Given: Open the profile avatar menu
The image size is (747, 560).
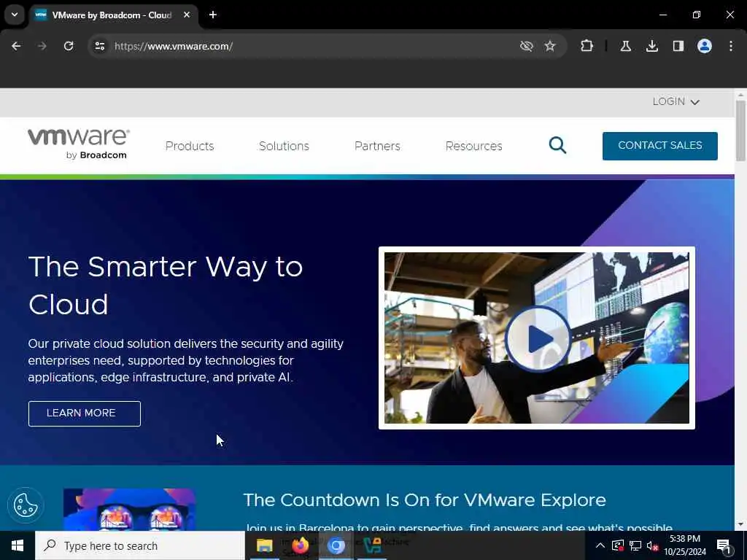Looking at the screenshot, I should 705,46.
